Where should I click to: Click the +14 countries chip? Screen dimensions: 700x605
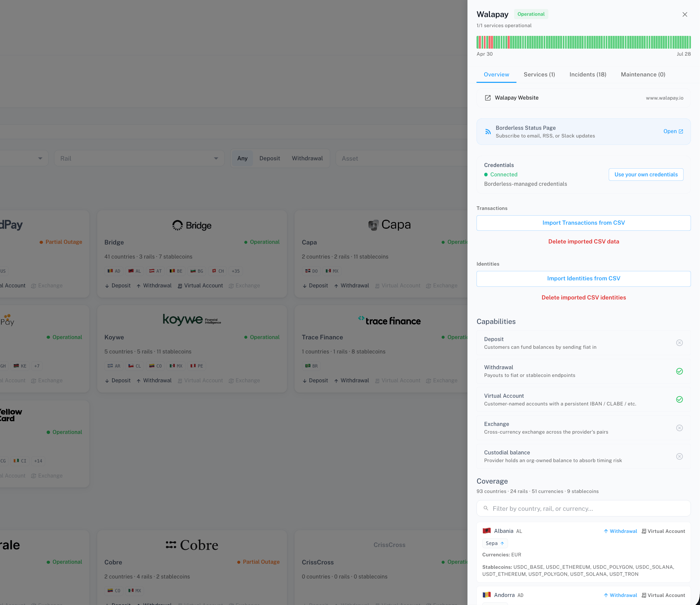(x=38, y=461)
